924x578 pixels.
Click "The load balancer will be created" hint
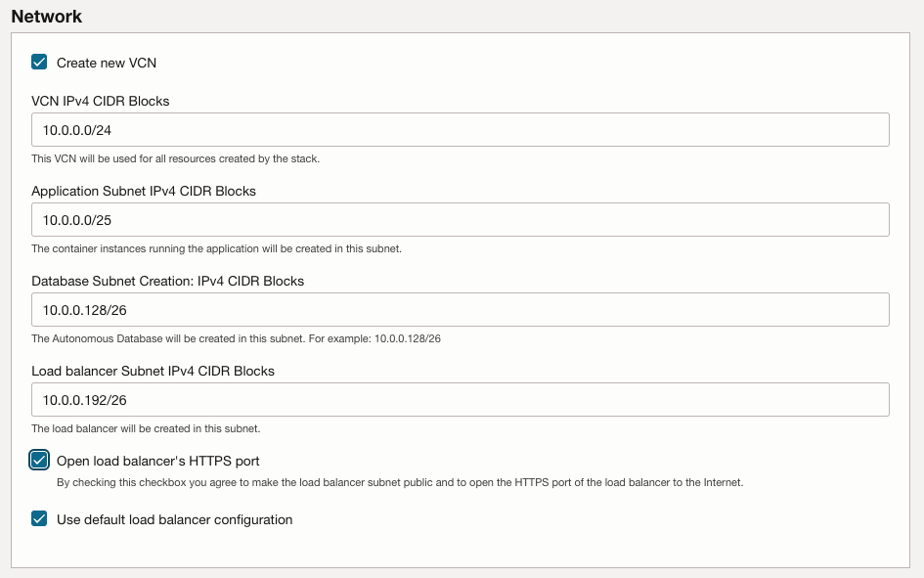click(146, 428)
